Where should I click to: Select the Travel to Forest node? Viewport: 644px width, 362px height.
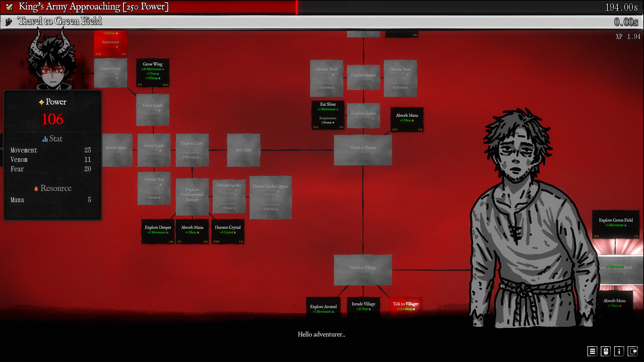(363, 150)
